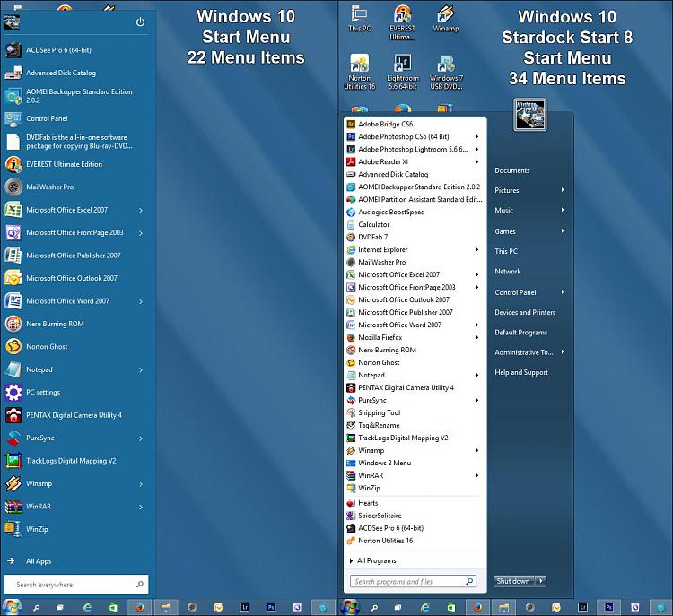673x616 pixels.
Task: Expand WinRAR submenu arrow in left menu
Action: (x=141, y=507)
